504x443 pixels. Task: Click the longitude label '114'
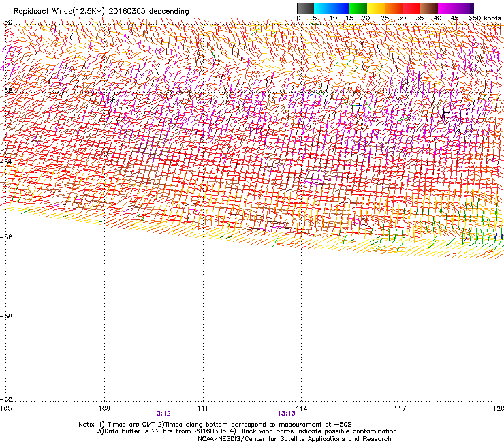coord(301,408)
